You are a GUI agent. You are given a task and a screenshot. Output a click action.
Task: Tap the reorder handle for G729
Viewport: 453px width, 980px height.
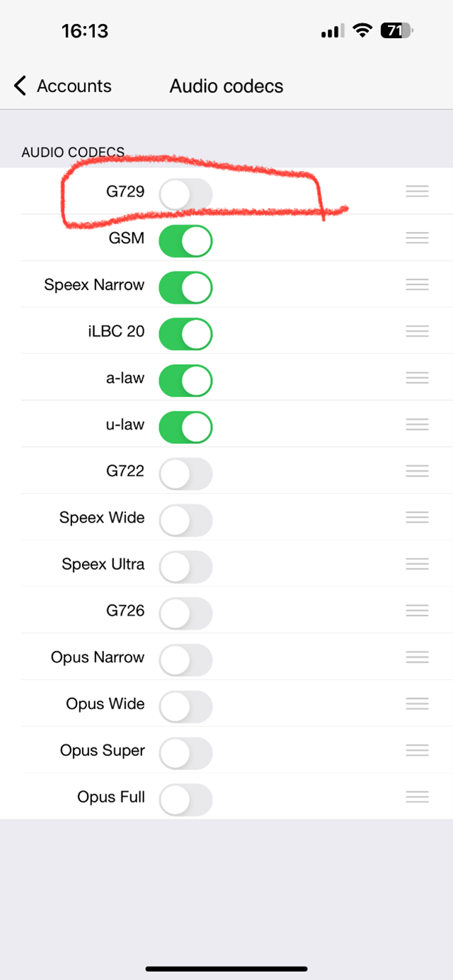tap(417, 191)
